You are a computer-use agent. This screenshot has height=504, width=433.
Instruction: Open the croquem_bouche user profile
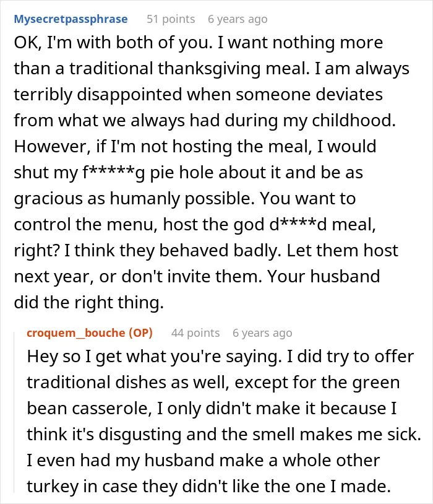tap(76, 333)
